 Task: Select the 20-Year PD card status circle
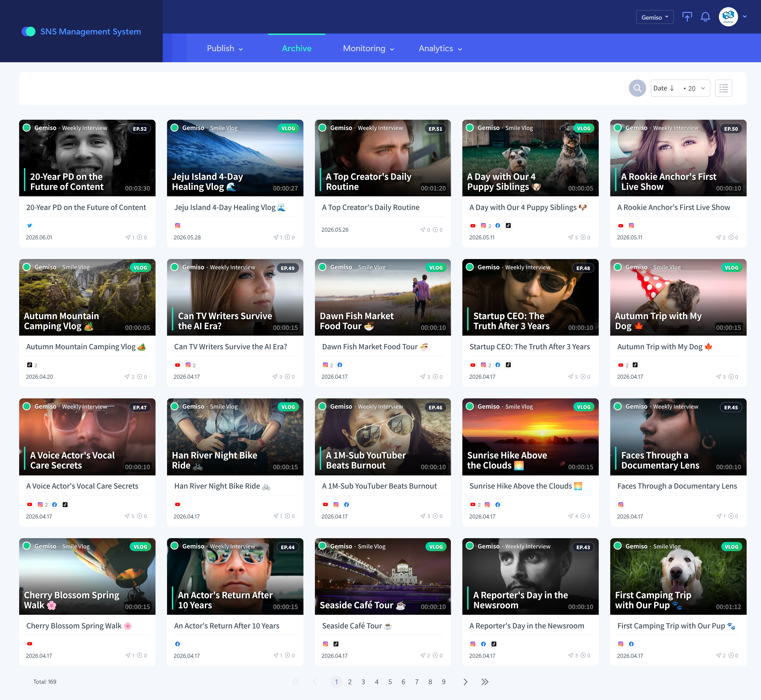pyautogui.click(x=27, y=128)
